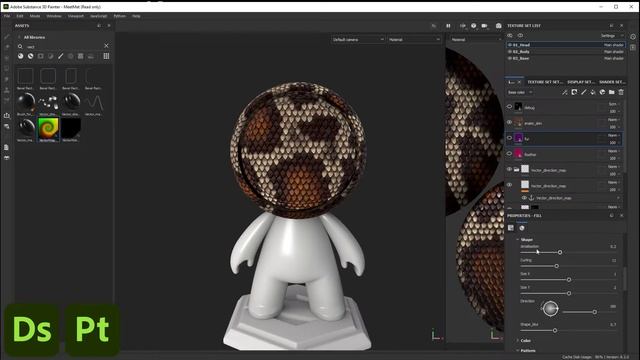Click the add paint layer brush icon
The image size is (640, 360).
click(584, 92)
